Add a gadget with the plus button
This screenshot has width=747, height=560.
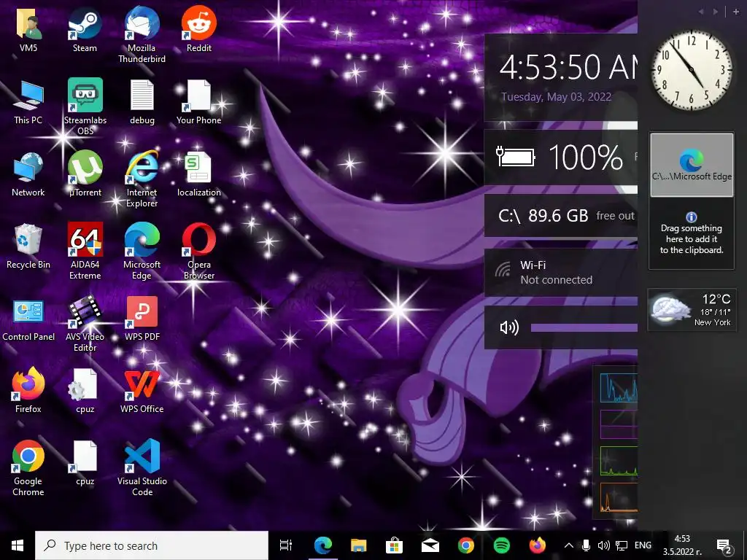[x=735, y=12]
